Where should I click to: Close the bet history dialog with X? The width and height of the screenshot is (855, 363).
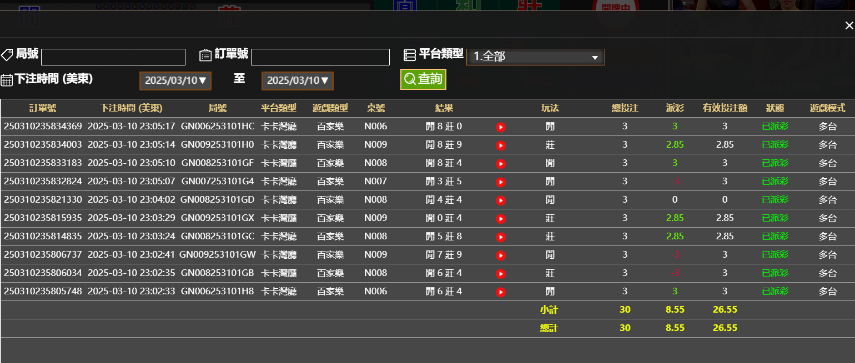pos(848,26)
